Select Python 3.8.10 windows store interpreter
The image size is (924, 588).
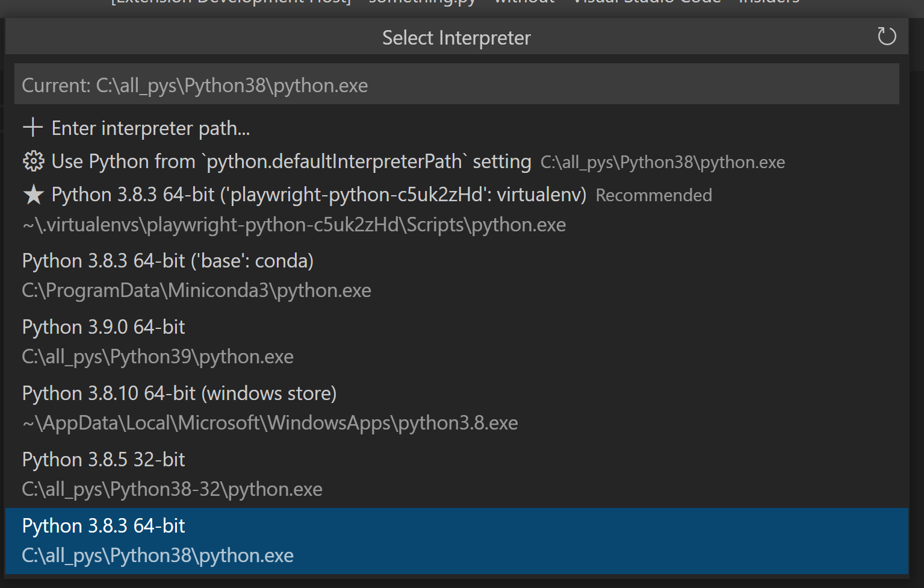coord(179,392)
